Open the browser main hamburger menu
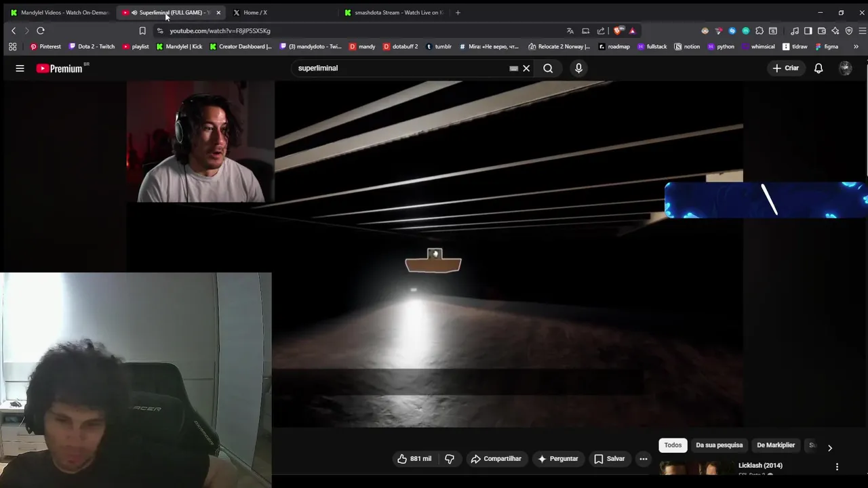Image resolution: width=868 pixels, height=488 pixels. click(x=863, y=30)
